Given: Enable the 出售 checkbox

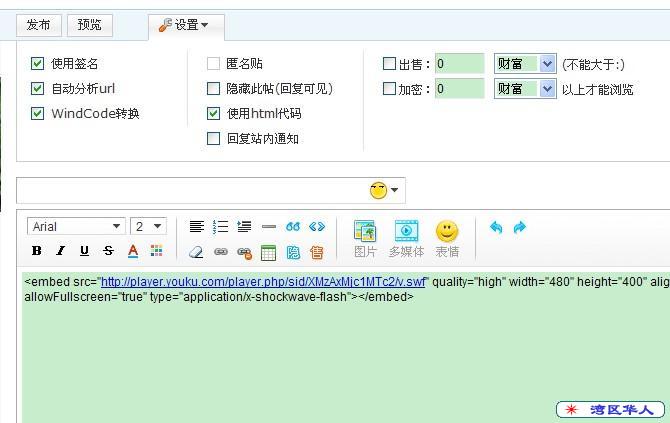Looking at the screenshot, I should pyautogui.click(x=389, y=64).
